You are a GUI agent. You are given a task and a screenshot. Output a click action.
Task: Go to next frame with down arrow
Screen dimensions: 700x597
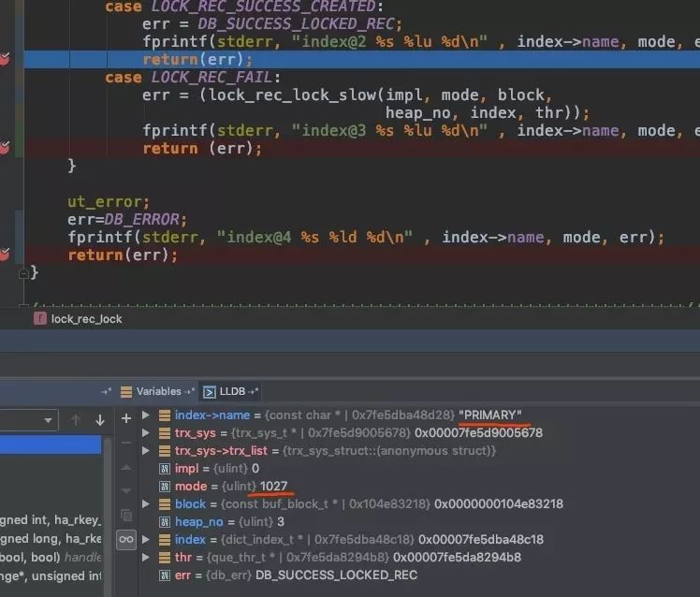tap(99, 420)
